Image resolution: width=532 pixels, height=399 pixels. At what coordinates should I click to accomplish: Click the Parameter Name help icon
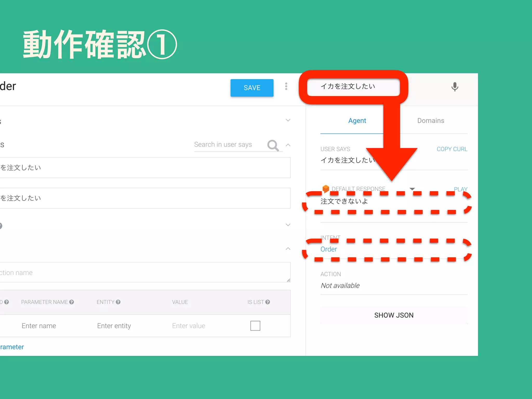coord(72,302)
